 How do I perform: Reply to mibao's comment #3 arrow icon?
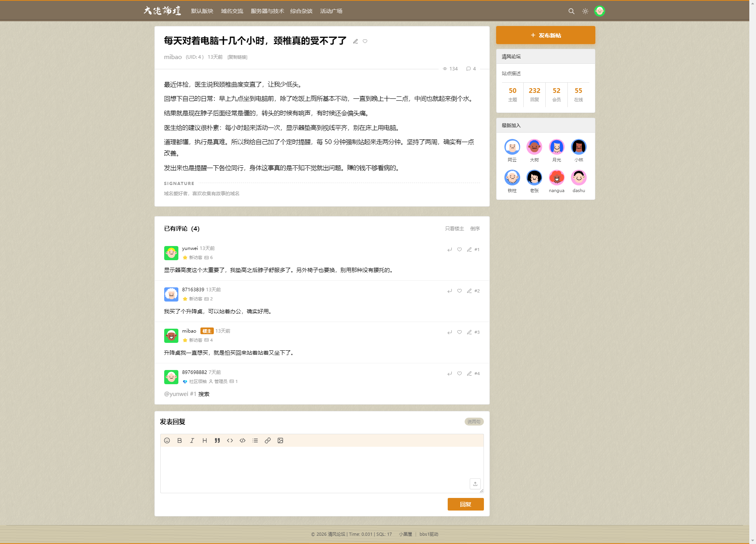(450, 332)
